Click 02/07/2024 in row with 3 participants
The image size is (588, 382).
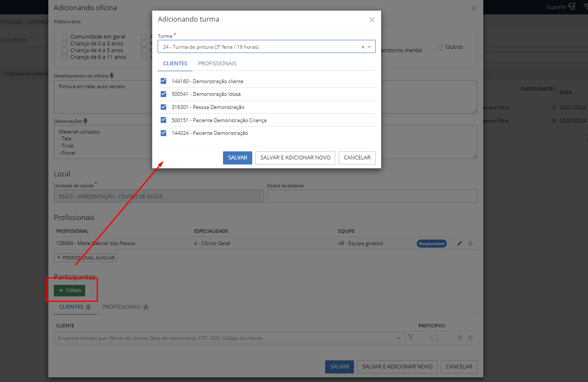pyautogui.click(x=573, y=108)
